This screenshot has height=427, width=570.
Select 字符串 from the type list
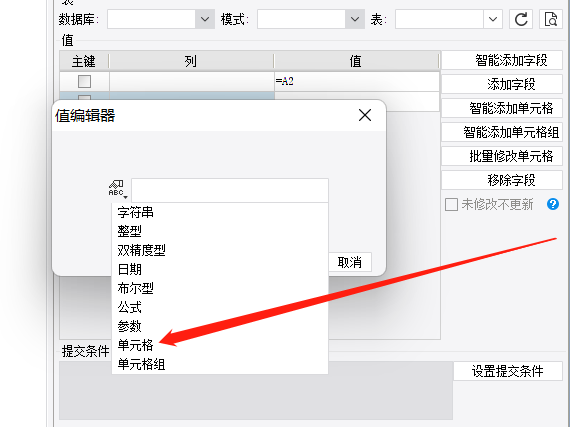tap(220, 212)
